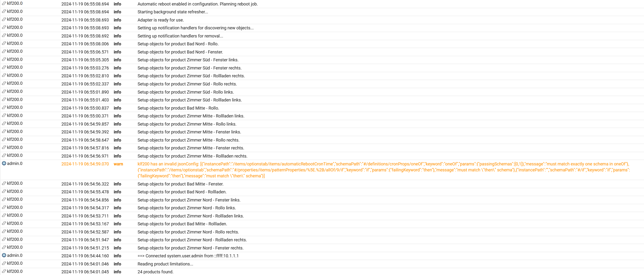The height and width of the screenshot is (275, 644).
Task: Click the orange warn severity label
Action: [118, 164]
